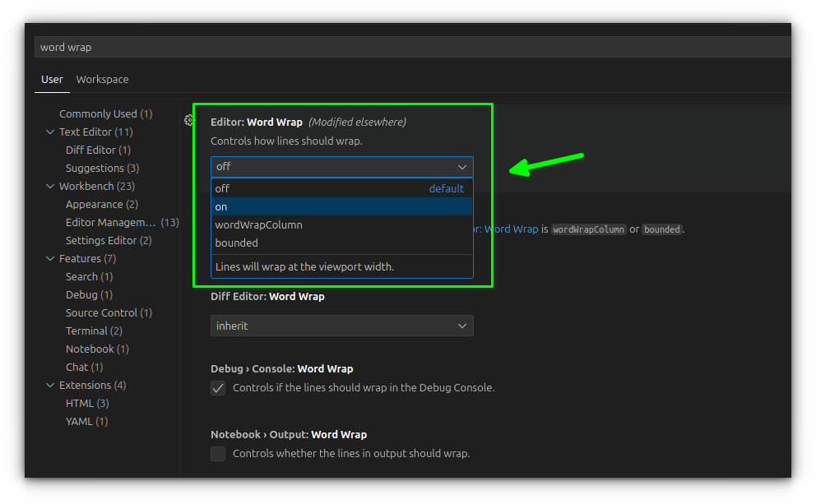Click the gear icon beside Editor: Word Wrap

[x=189, y=120]
